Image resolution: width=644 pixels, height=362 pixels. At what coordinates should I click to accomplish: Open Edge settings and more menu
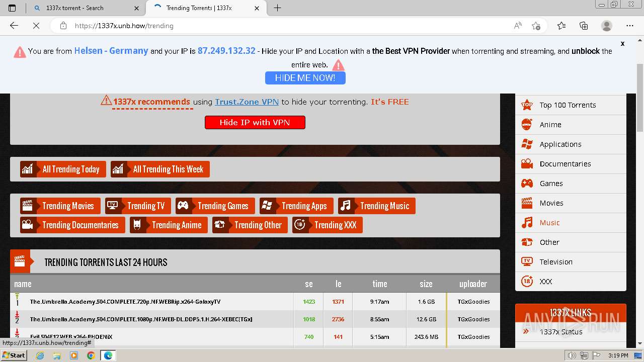coord(630,26)
